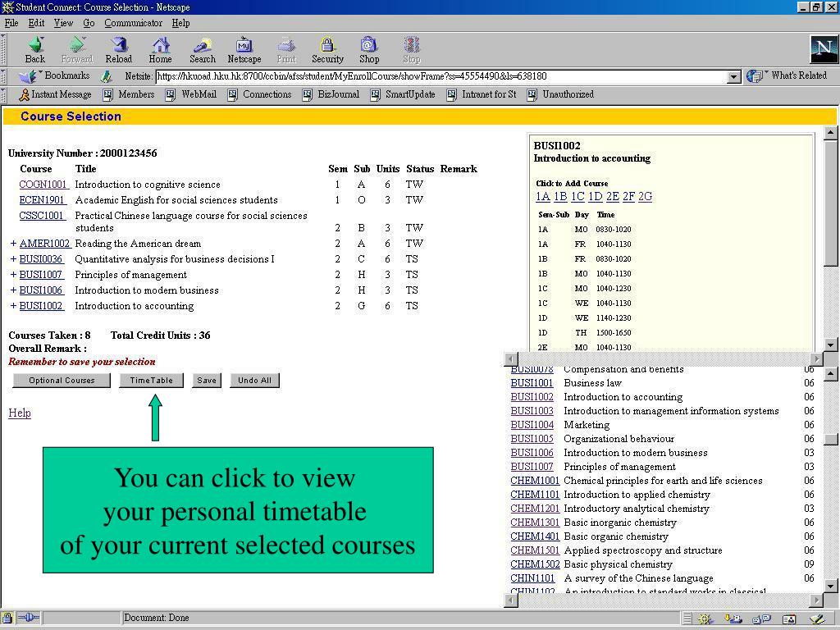This screenshot has width=840, height=630.
Task: Open the Bookmarks icon
Action: pyautogui.click(x=29, y=76)
